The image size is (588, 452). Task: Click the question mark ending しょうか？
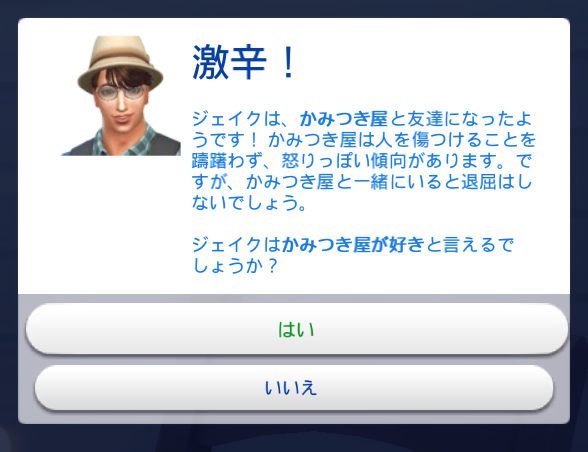(x=273, y=266)
